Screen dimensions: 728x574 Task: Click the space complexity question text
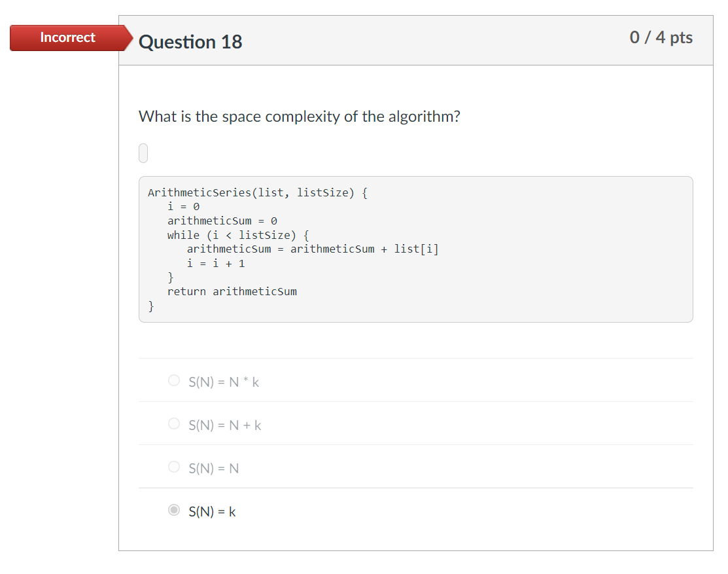tap(299, 116)
